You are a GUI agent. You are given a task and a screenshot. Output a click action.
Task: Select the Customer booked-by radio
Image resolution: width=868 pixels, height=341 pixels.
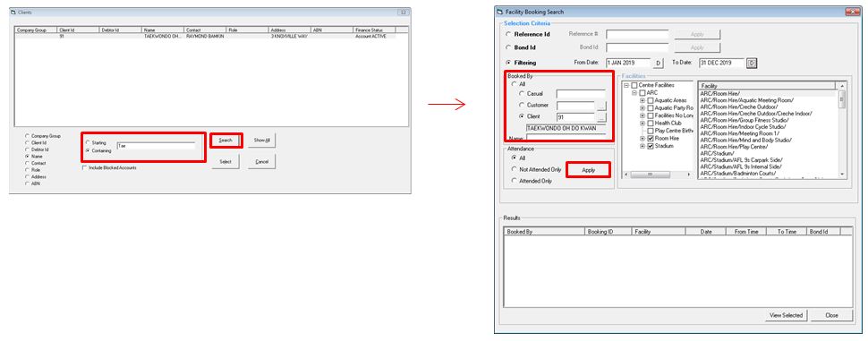[x=521, y=106]
